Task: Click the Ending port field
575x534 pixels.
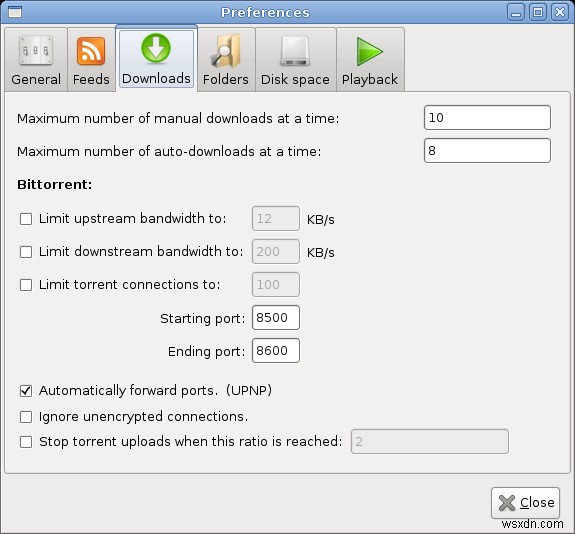Action: pyautogui.click(x=276, y=351)
